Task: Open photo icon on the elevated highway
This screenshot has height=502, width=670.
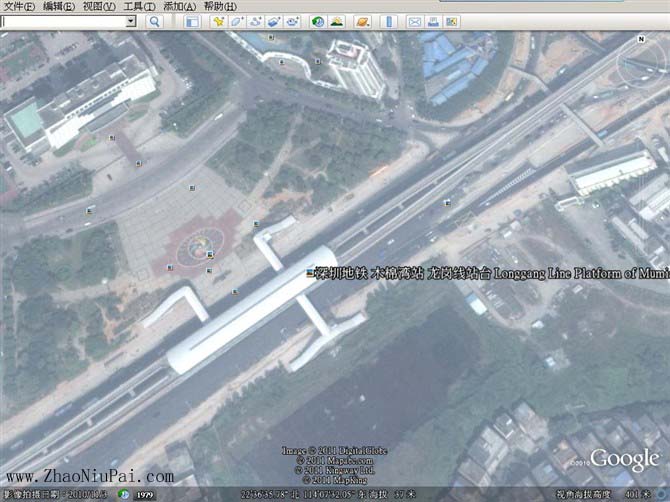Action: click(x=447, y=203)
